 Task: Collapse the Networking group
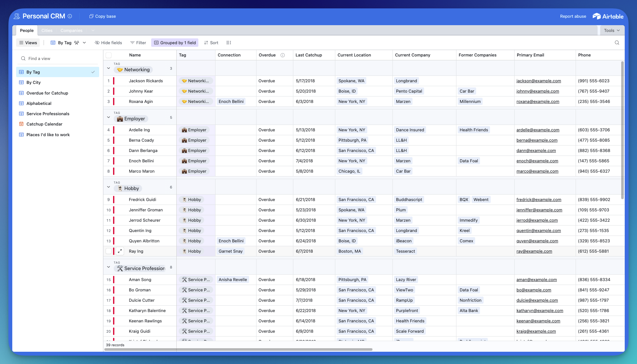click(109, 68)
